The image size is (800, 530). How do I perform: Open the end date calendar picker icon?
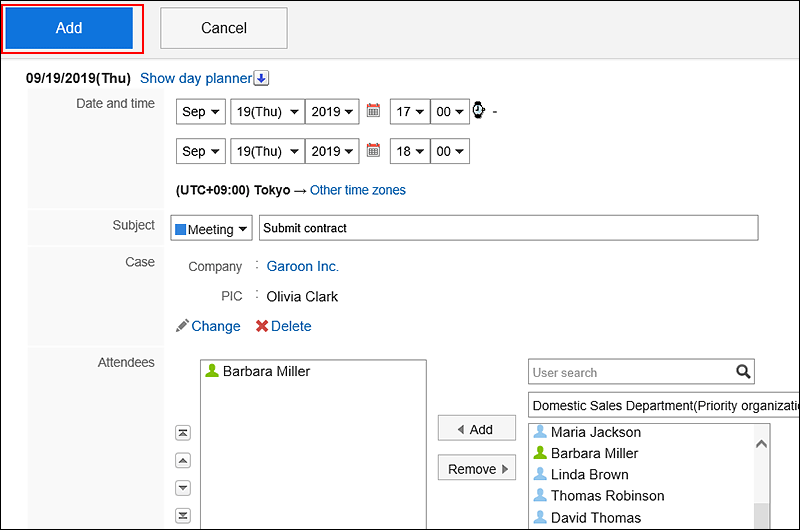(x=373, y=150)
